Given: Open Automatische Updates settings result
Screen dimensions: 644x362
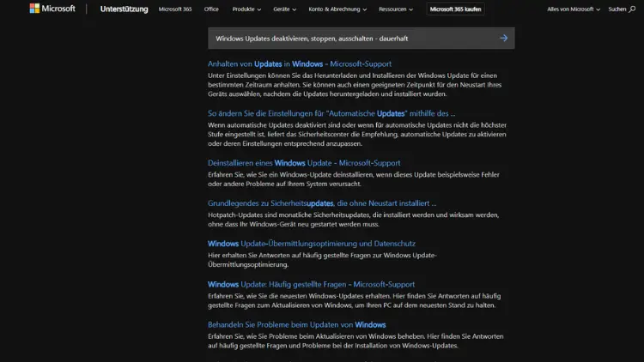Looking at the screenshot, I should pos(331,113).
